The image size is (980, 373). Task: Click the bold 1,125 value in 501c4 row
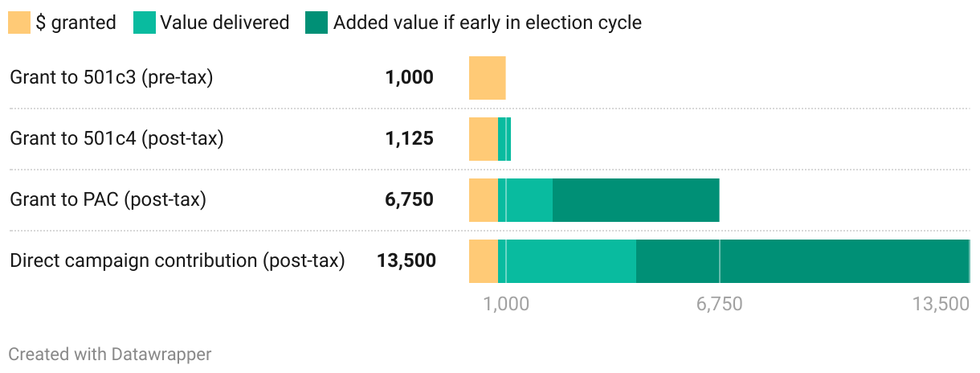click(409, 139)
